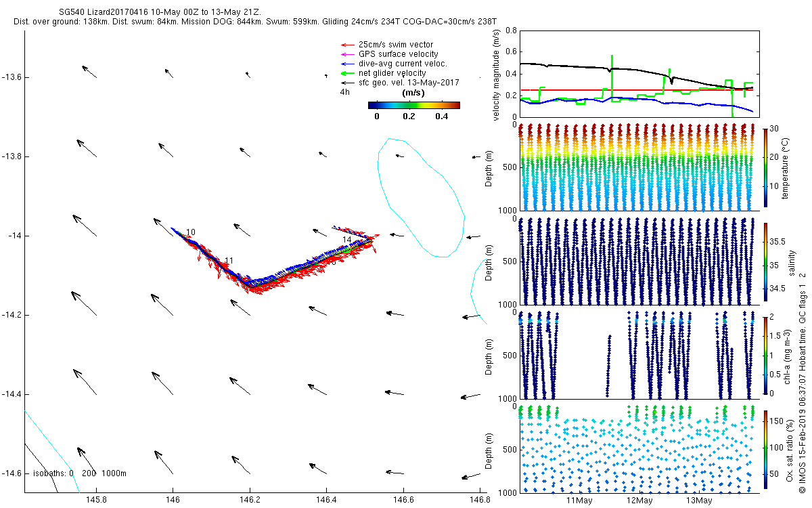
Task: Click the 'chl-a (mg m-3)' colorbar label
Action: tap(788, 356)
